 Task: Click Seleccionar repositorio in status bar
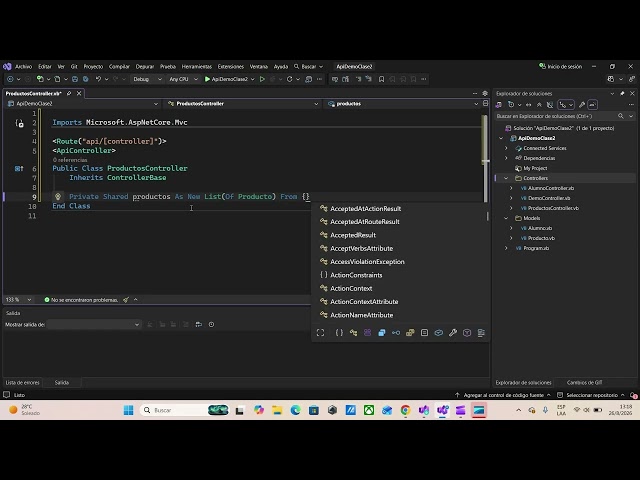click(x=591, y=395)
